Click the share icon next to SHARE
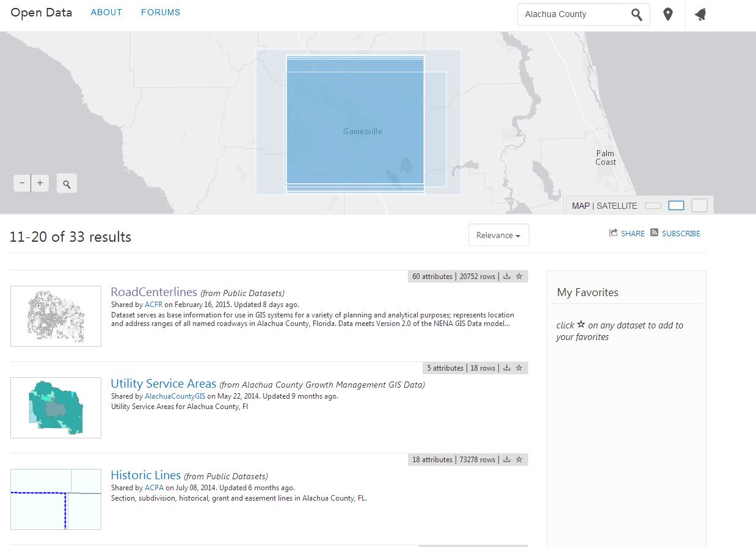The width and height of the screenshot is (756, 547). (613, 233)
